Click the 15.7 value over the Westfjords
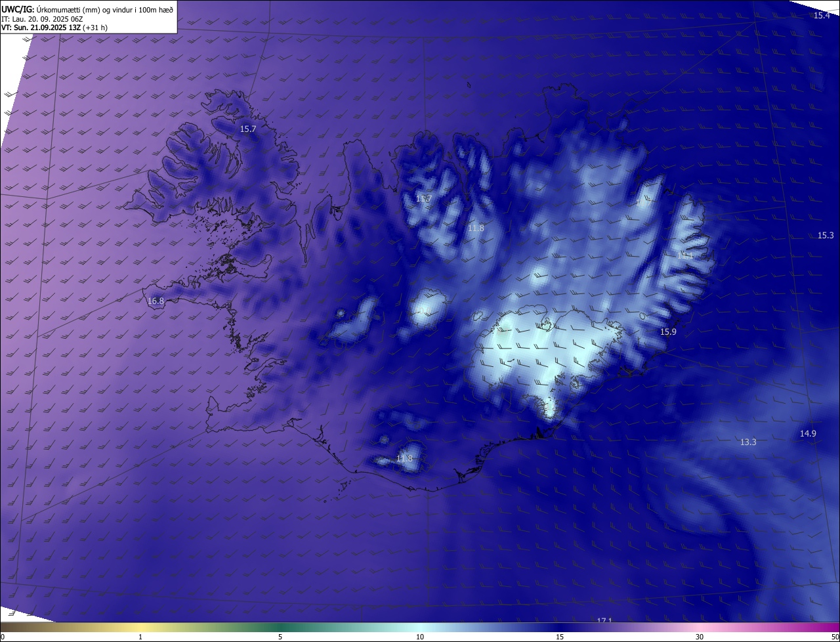 pyautogui.click(x=248, y=129)
